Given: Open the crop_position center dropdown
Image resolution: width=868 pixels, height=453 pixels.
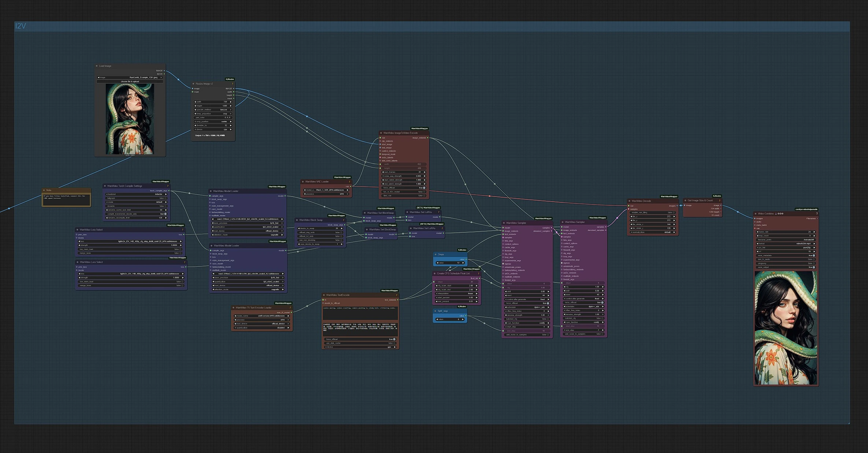Looking at the screenshot, I should pos(213,121).
